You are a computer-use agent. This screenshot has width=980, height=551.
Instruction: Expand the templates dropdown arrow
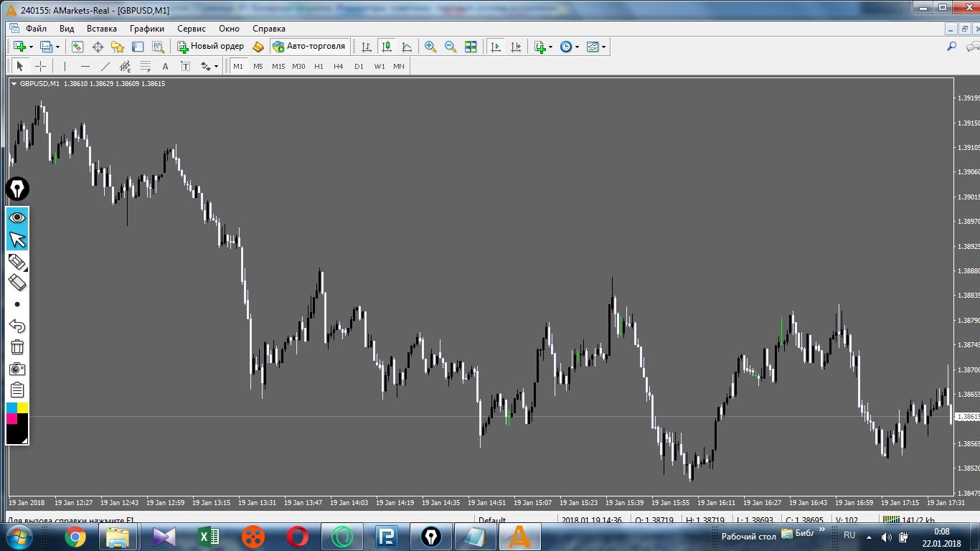603,47
